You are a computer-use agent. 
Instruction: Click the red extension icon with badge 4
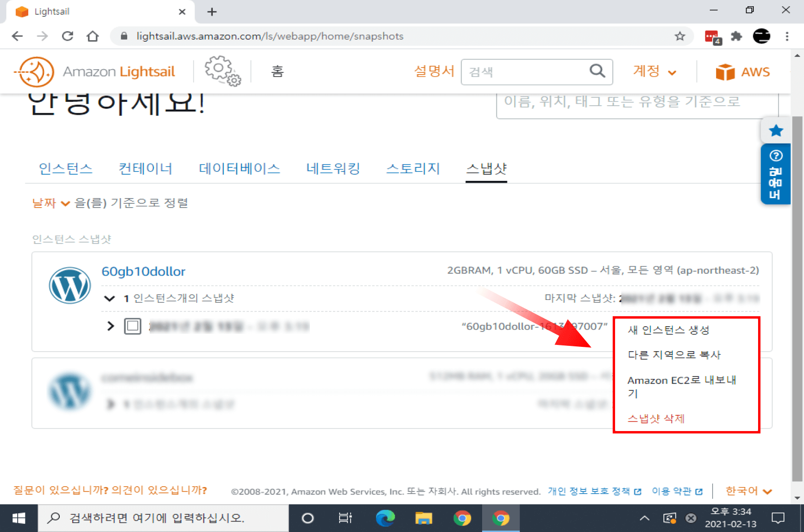713,37
